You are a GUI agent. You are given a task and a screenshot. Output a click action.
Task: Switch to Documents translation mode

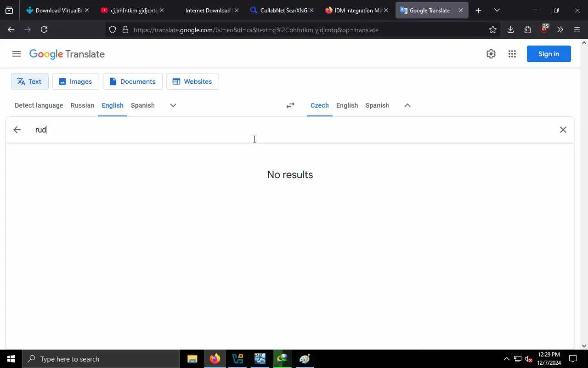point(132,81)
